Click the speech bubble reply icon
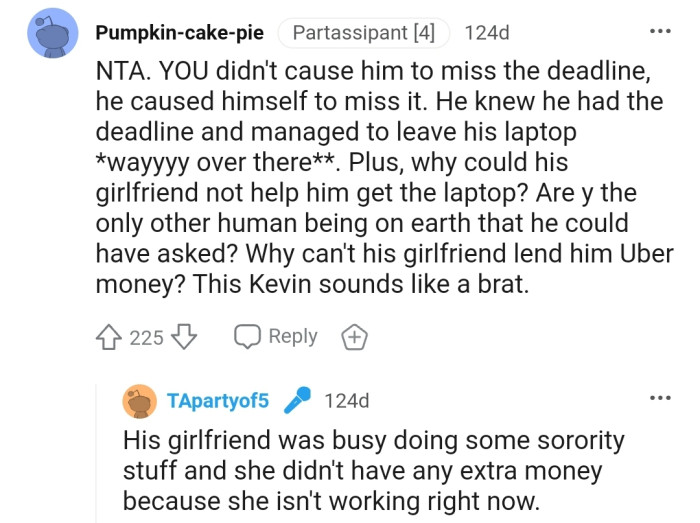 [246, 337]
